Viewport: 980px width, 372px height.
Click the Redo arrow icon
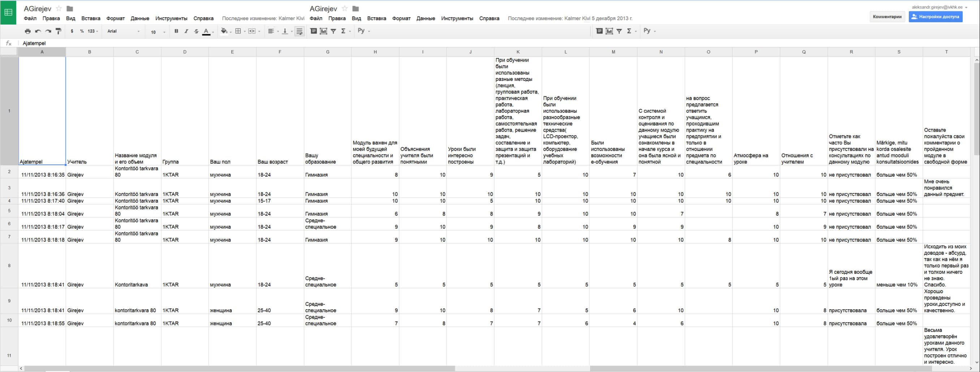point(48,31)
